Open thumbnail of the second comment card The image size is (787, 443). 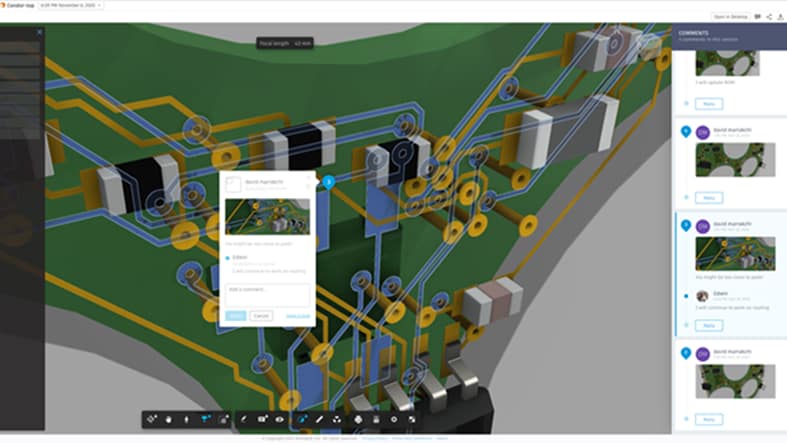tap(735, 160)
